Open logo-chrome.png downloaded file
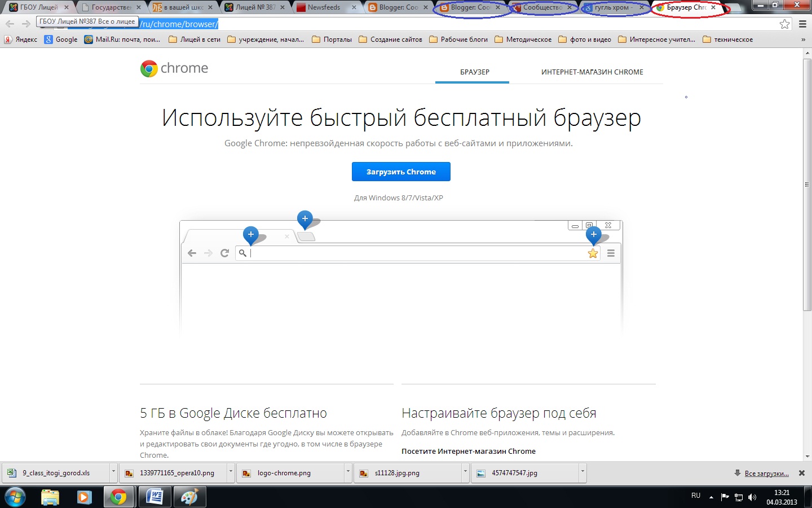Image resolution: width=812 pixels, height=508 pixels. pyautogui.click(x=290, y=473)
